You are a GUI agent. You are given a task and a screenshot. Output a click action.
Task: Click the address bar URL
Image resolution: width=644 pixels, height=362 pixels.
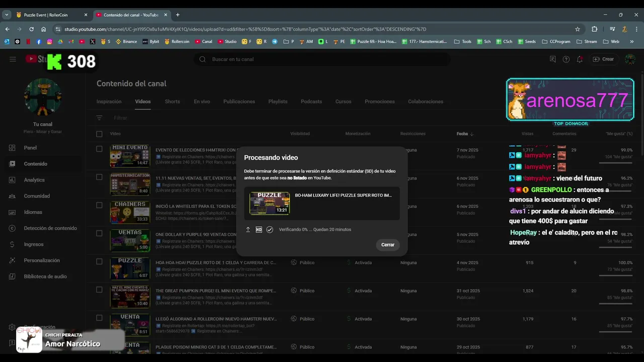pos(245,29)
